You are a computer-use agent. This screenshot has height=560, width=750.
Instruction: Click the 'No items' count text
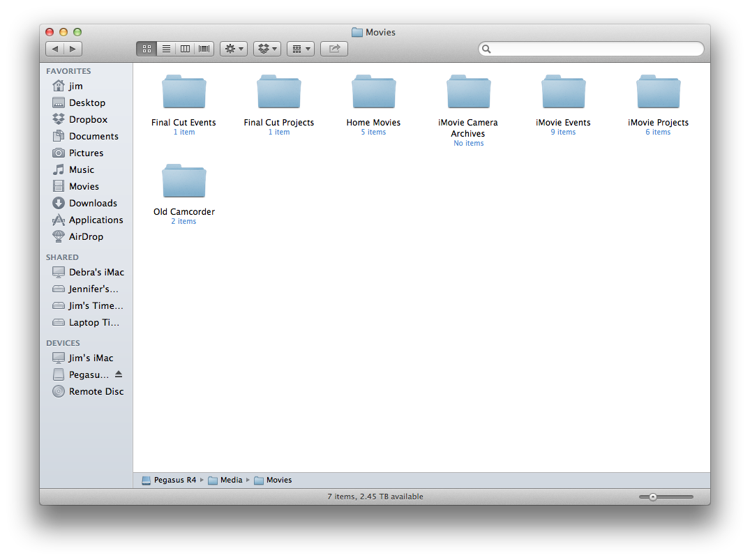point(468,143)
